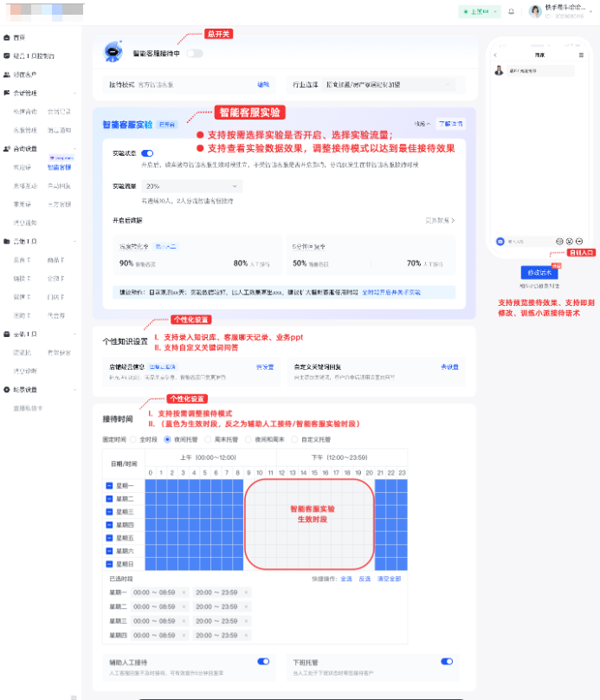Click the Home icon in the sidebar

7,38
